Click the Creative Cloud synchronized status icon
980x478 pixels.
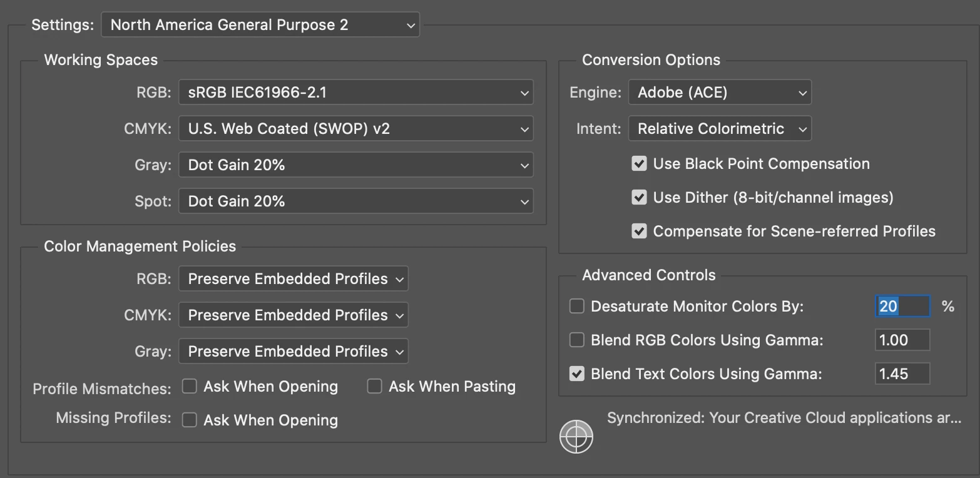click(576, 436)
